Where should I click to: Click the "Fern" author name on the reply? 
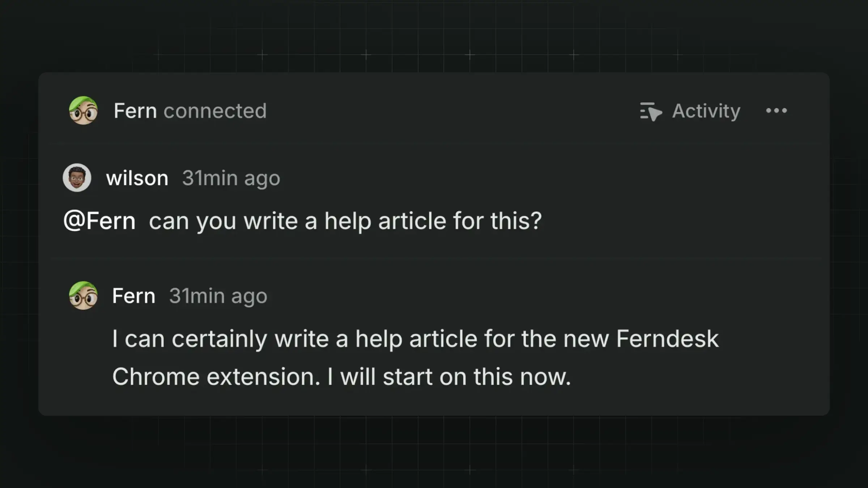[x=134, y=296]
